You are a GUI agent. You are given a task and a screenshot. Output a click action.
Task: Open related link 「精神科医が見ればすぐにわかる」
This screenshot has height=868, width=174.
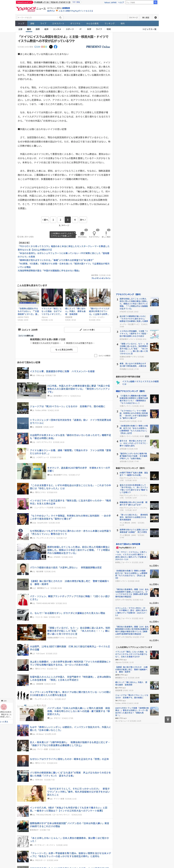tap(56, 260)
